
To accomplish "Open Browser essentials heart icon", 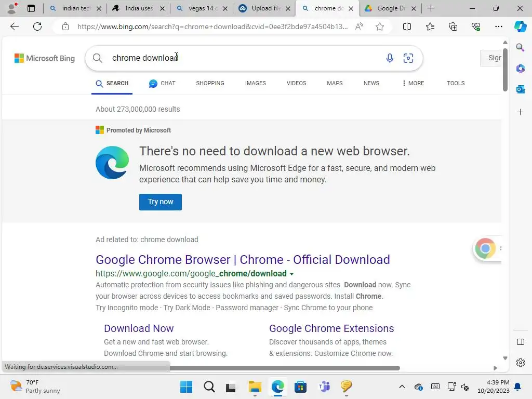I will click(x=476, y=26).
